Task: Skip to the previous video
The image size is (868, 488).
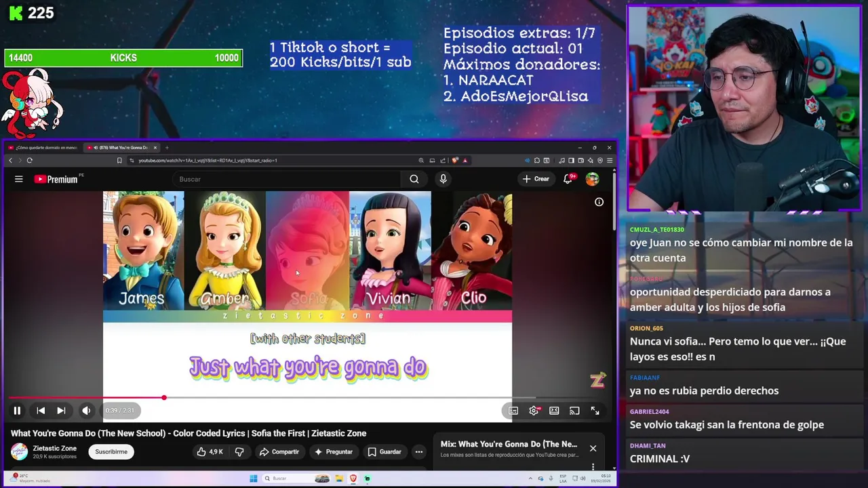Action: (x=41, y=410)
